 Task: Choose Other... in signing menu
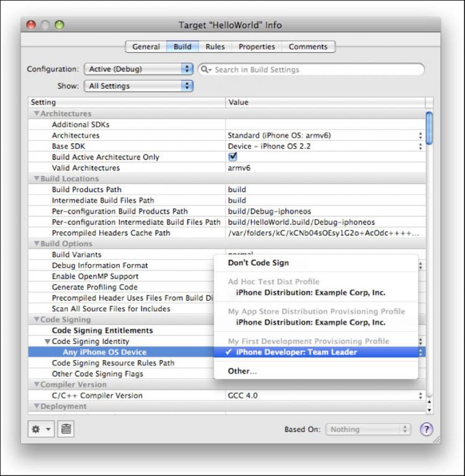[x=316, y=371]
